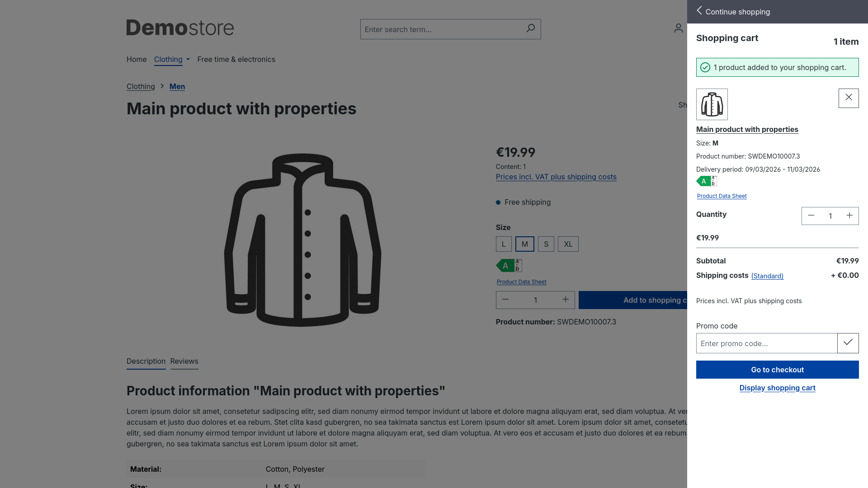Click back arrow beside Continue shopping

point(699,11)
